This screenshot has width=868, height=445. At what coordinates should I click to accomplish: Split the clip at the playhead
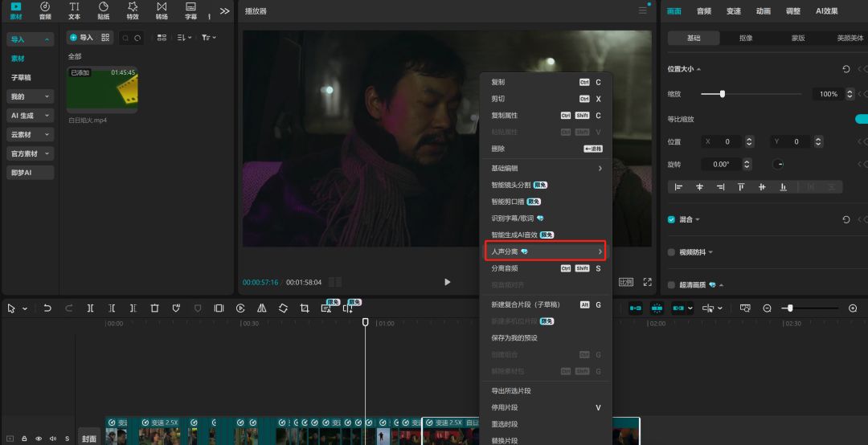[90, 308]
